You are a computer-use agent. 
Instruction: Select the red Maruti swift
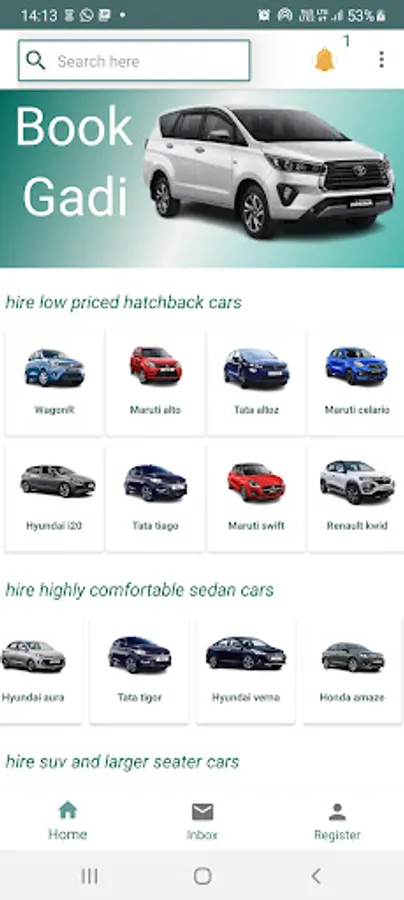(x=256, y=498)
